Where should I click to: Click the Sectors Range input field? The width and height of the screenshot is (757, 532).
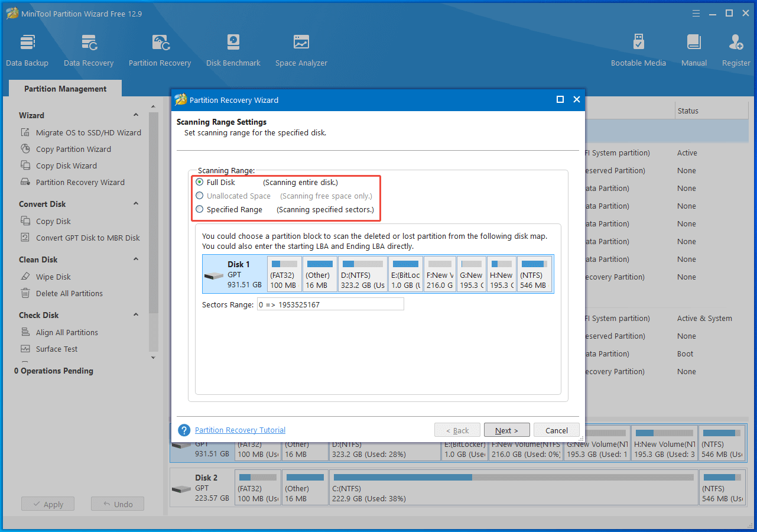(330, 304)
